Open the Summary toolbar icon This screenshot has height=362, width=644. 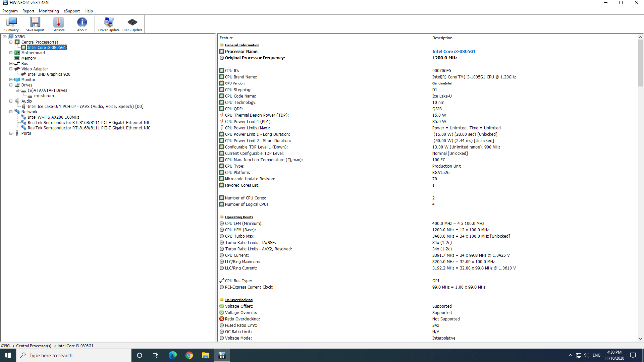point(11,24)
